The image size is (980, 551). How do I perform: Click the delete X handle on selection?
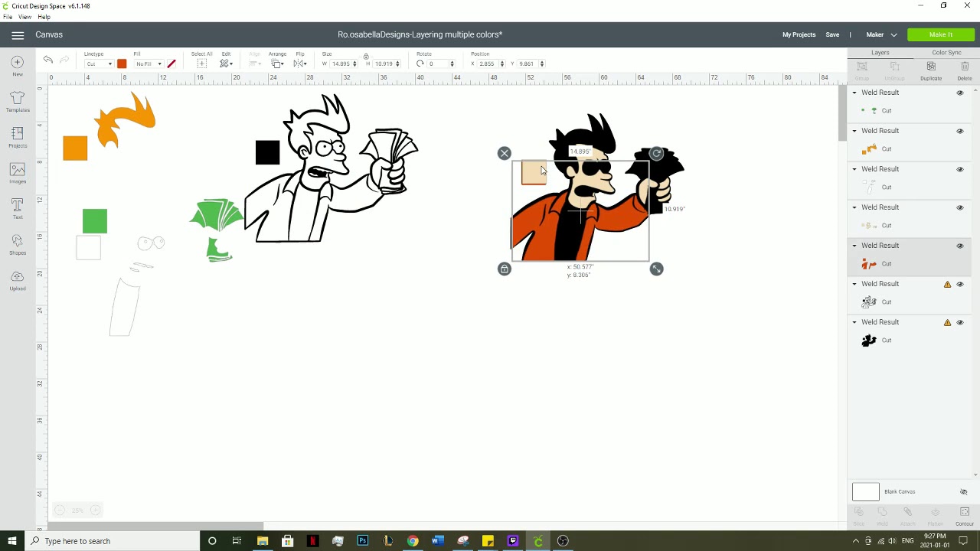pyautogui.click(x=504, y=154)
